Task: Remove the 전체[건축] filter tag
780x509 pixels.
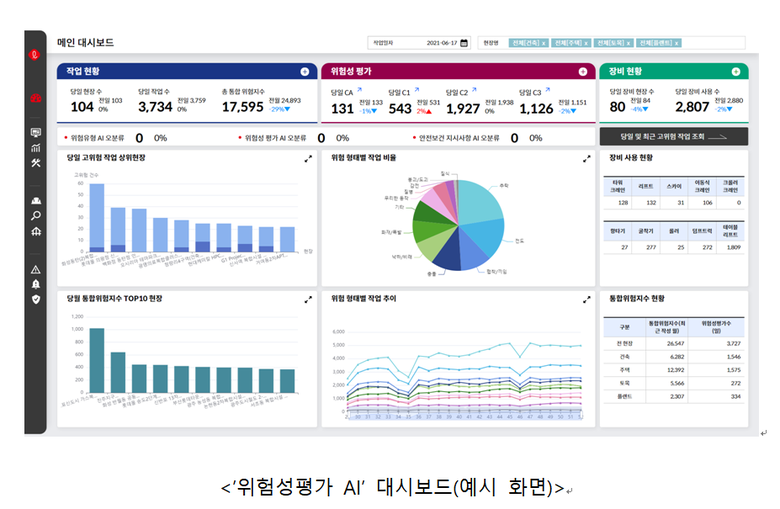Action: pos(543,44)
